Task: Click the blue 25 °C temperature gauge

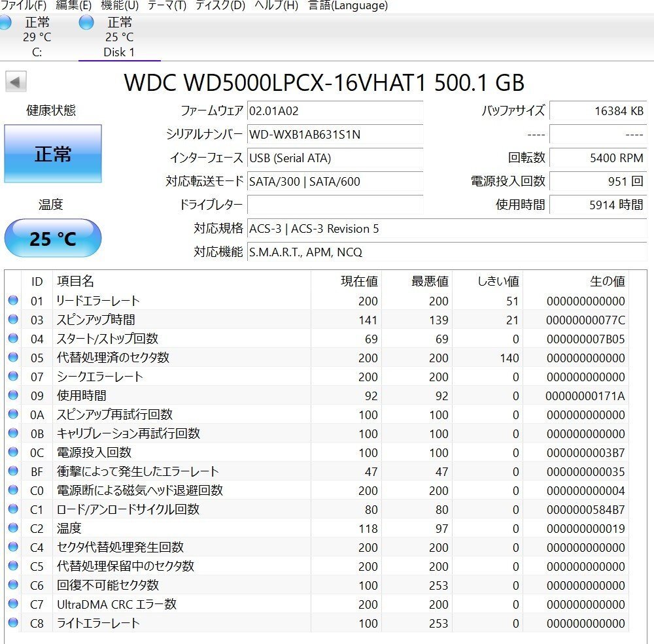Action: pos(52,238)
